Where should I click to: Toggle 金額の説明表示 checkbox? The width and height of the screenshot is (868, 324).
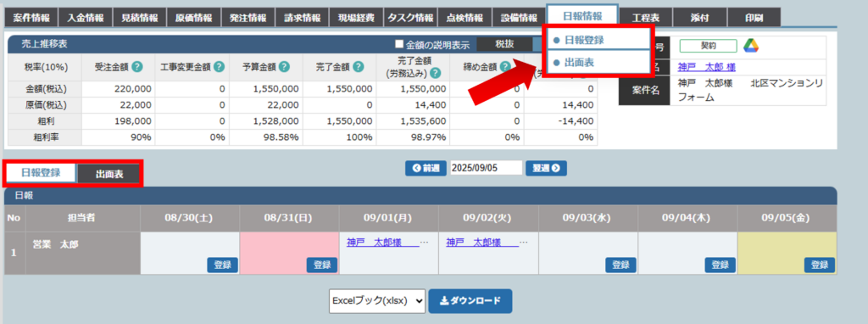pos(399,44)
